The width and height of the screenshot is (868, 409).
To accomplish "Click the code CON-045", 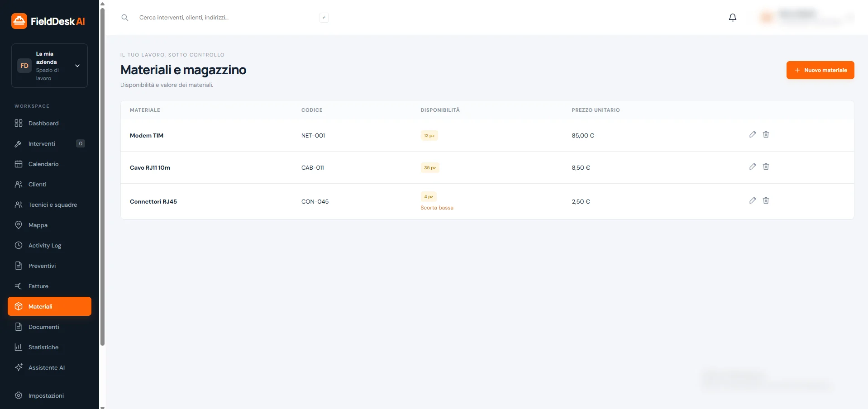I will tap(315, 202).
